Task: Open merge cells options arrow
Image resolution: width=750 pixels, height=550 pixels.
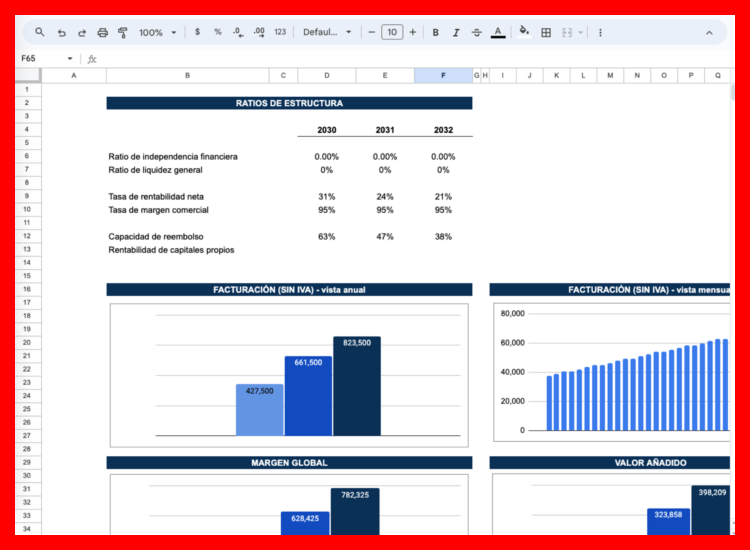Action: tap(580, 33)
